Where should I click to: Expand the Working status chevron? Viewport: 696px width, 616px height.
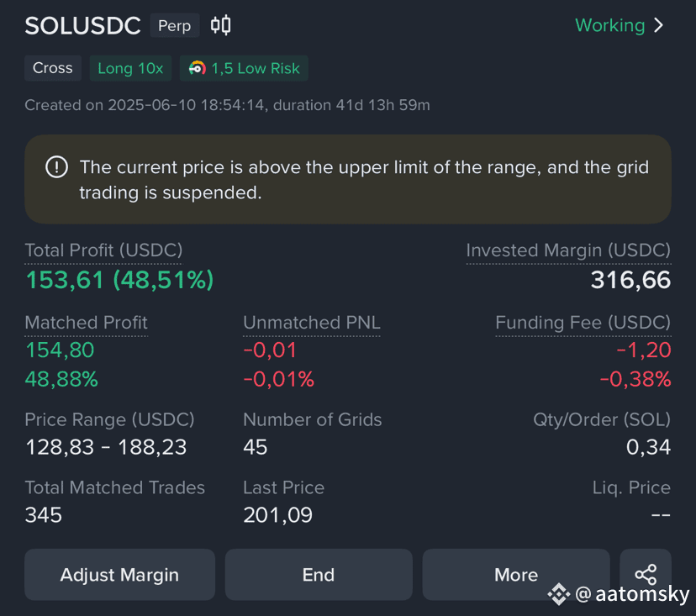[659, 25]
